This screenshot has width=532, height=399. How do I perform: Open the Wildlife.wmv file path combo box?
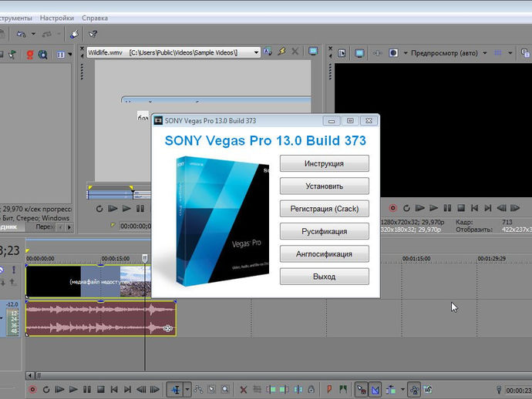point(173,52)
